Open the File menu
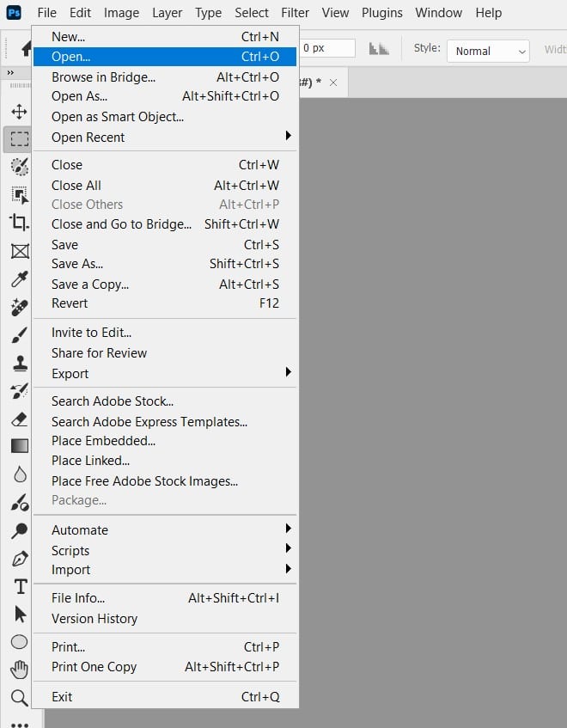The width and height of the screenshot is (567, 728). tap(47, 13)
